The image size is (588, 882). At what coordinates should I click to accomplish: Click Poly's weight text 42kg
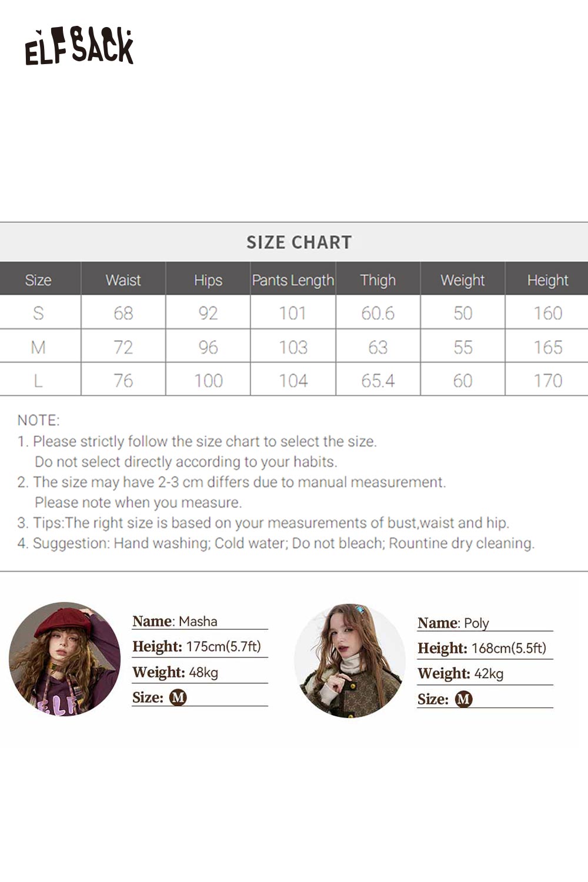tap(489, 673)
